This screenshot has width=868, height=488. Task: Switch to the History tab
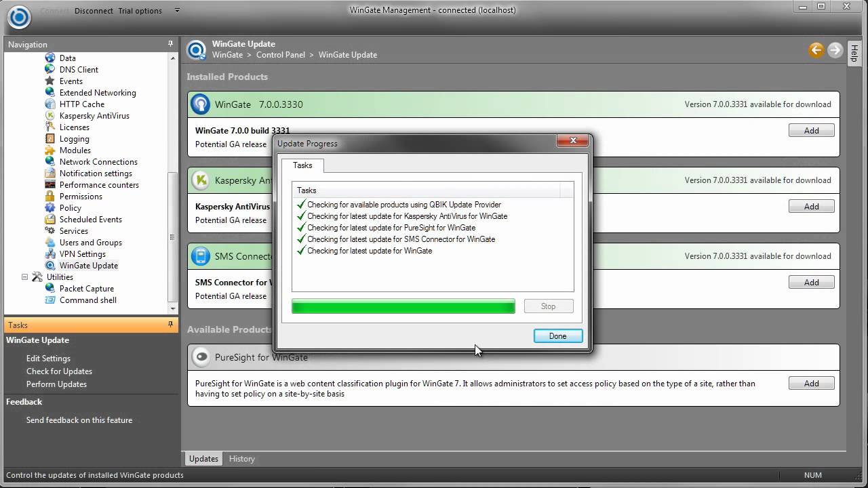click(x=242, y=459)
